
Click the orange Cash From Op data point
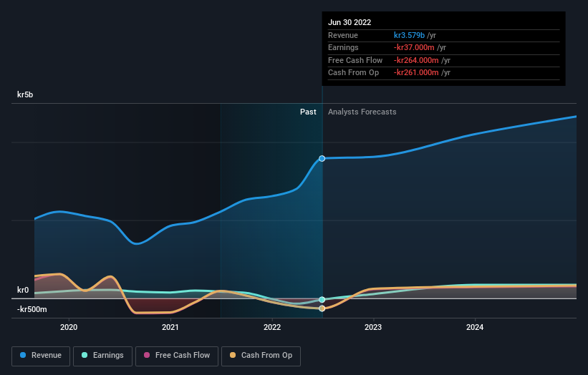(x=322, y=308)
